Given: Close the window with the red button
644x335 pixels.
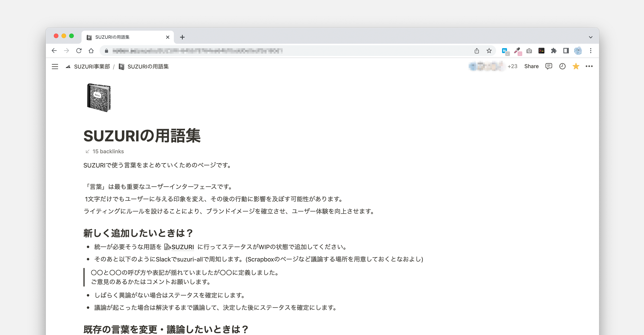Looking at the screenshot, I should 56,36.
